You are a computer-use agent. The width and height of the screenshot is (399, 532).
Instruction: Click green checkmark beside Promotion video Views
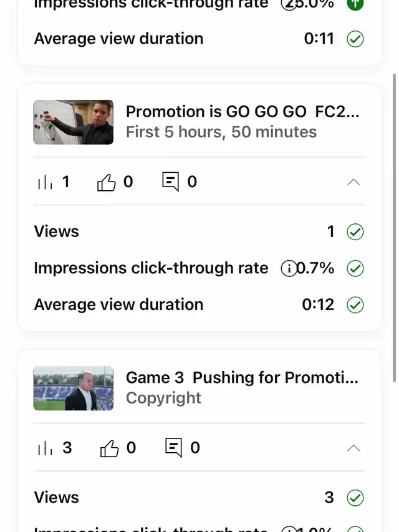click(355, 232)
